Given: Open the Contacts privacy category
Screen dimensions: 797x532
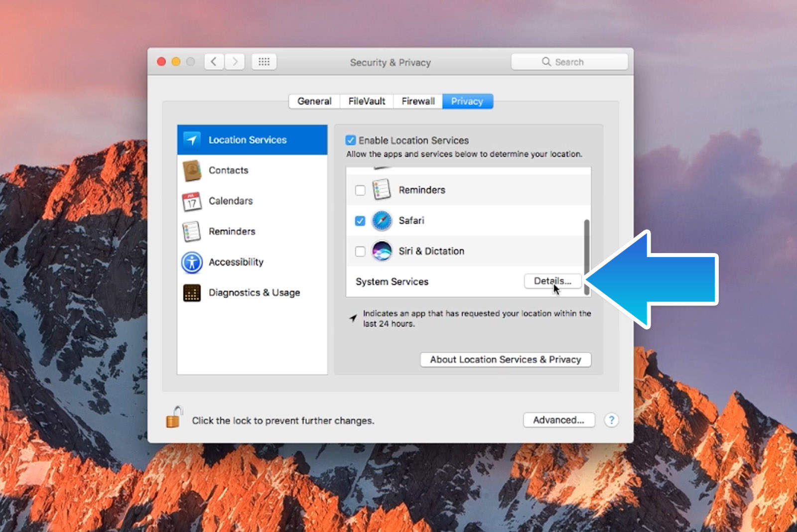Looking at the screenshot, I should (228, 170).
